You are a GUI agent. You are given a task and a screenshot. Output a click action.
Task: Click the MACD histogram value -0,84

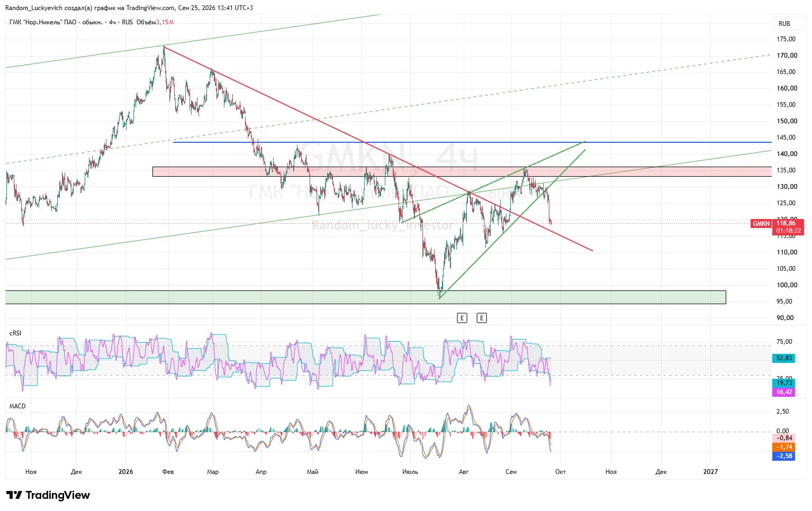click(784, 438)
